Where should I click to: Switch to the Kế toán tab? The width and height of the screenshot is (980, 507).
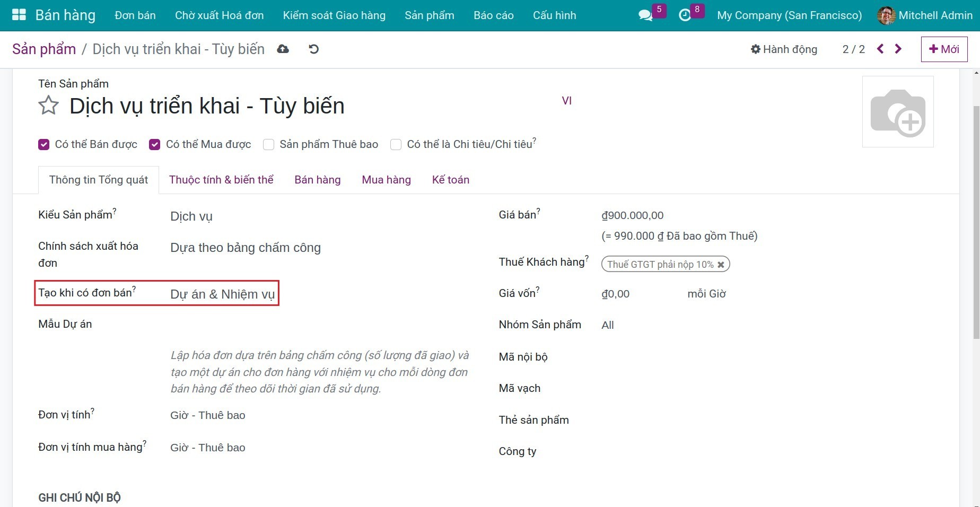tap(450, 180)
